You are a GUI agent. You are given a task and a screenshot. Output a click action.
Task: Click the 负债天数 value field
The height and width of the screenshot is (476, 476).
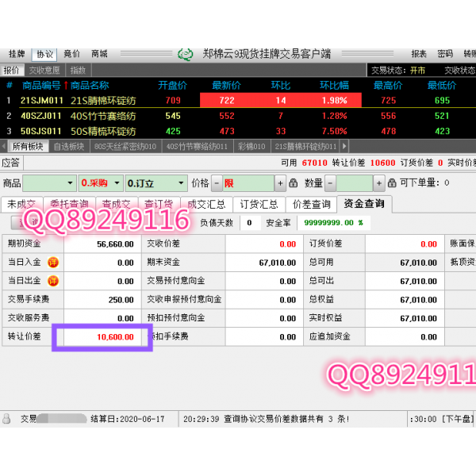click(250, 223)
